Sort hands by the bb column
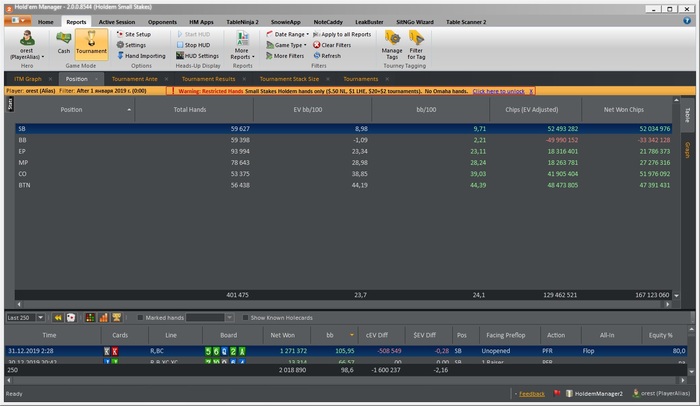 (x=330, y=335)
